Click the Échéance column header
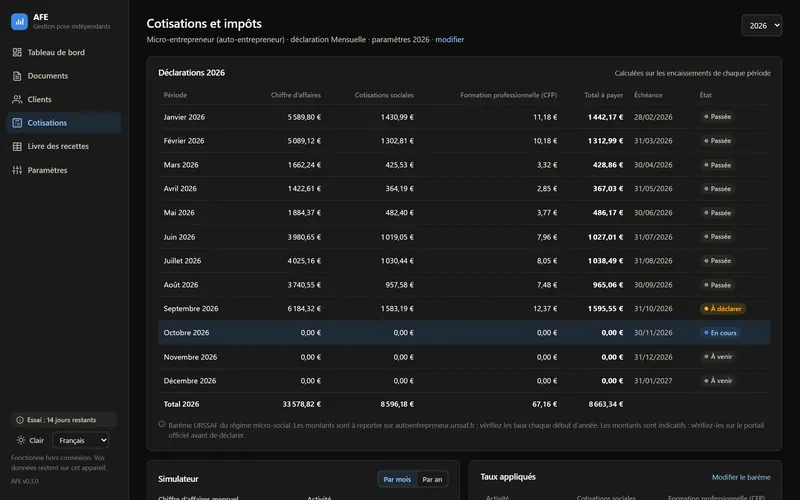This screenshot has width=800, height=500. click(x=648, y=95)
